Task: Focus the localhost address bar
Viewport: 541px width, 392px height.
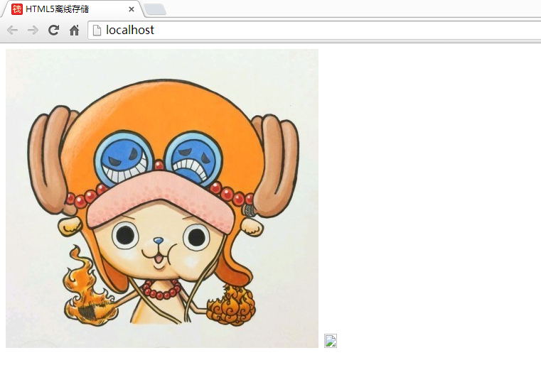Action: coord(314,31)
